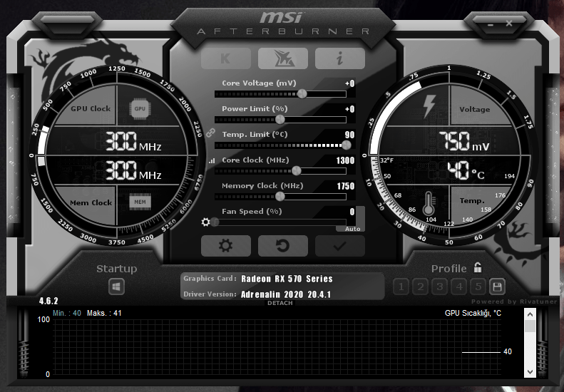Click the Profile label
Viewport: 564px width, 392px height.
pos(449,269)
